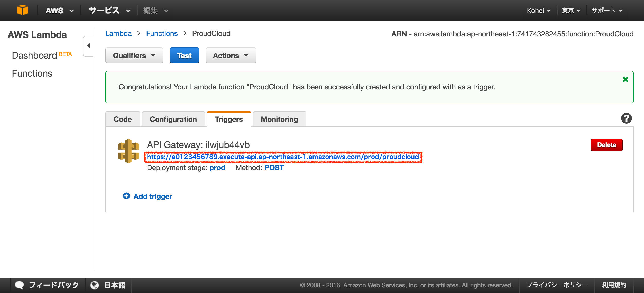This screenshot has width=644, height=293.
Task: Click the API Gateway service icon
Action: point(128,151)
